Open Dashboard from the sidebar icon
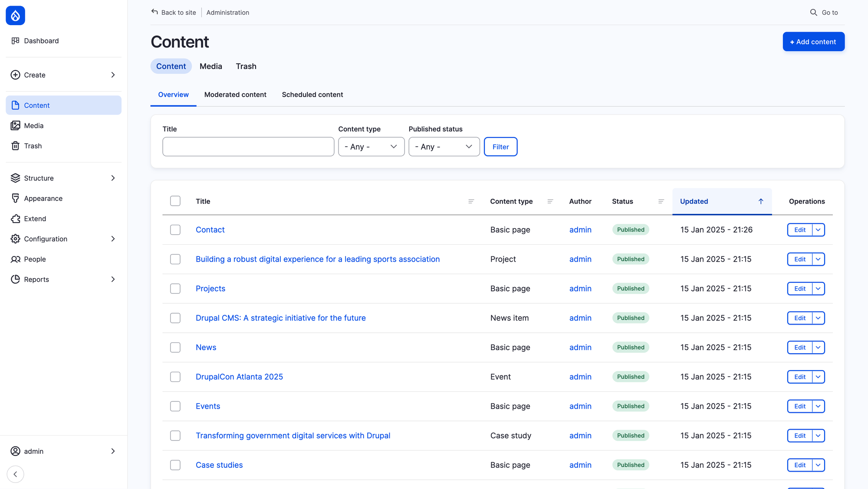Viewport: 868px width, 489px height. (15, 41)
